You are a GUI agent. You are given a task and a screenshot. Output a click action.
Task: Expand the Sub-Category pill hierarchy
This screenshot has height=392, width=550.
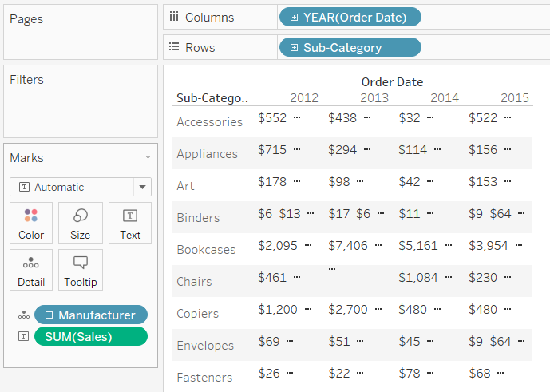point(295,48)
